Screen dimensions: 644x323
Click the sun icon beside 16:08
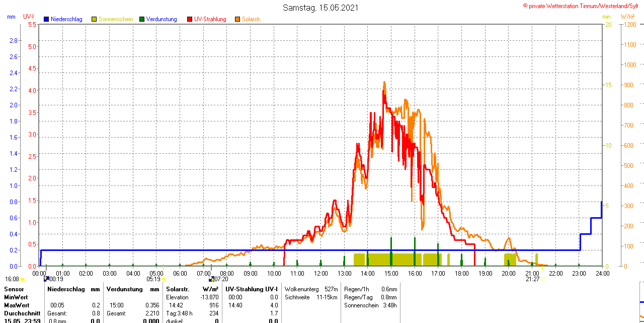point(22,279)
